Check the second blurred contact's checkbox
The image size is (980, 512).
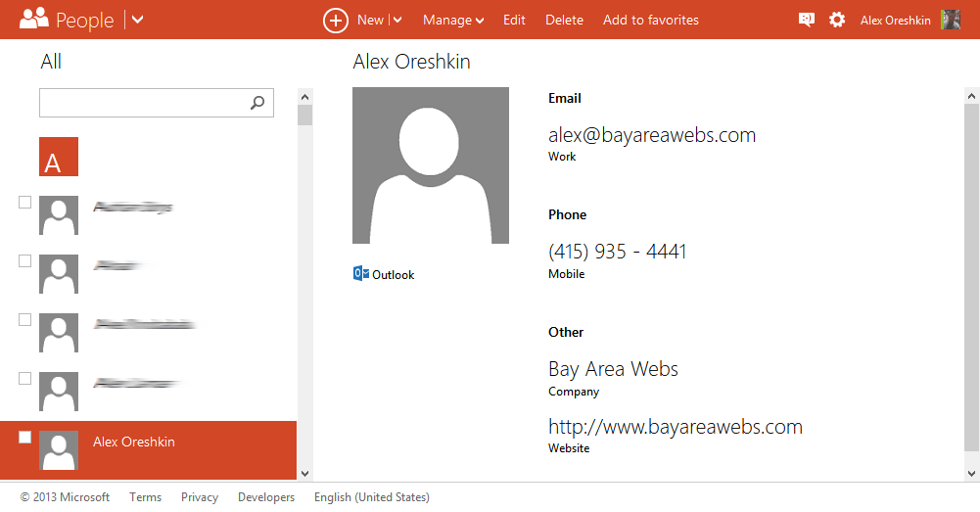click(25, 260)
